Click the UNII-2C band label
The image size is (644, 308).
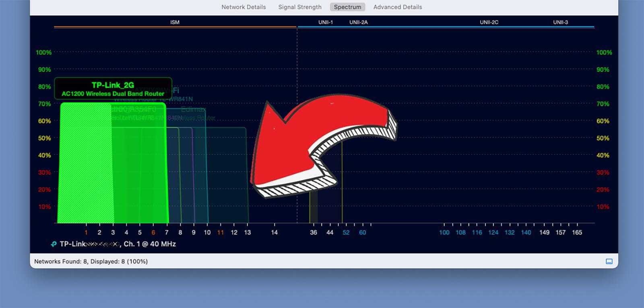click(x=489, y=22)
